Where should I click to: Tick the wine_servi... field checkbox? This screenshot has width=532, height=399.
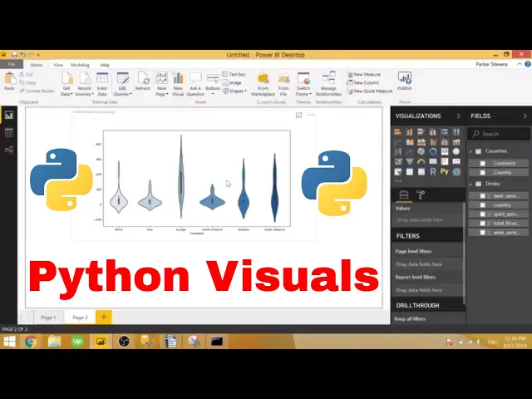(x=482, y=233)
